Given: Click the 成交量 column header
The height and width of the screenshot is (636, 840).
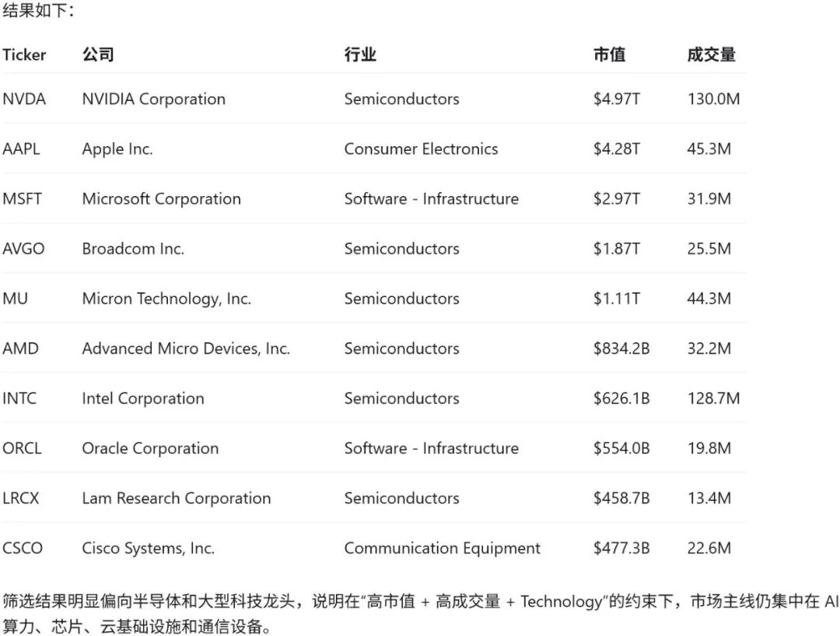Looking at the screenshot, I should [712, 54].
